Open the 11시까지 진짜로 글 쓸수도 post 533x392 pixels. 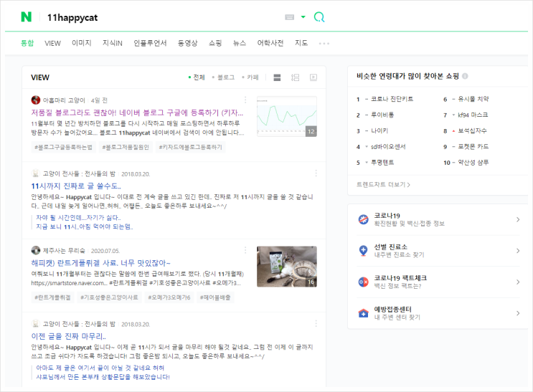(x=76, y=186)
